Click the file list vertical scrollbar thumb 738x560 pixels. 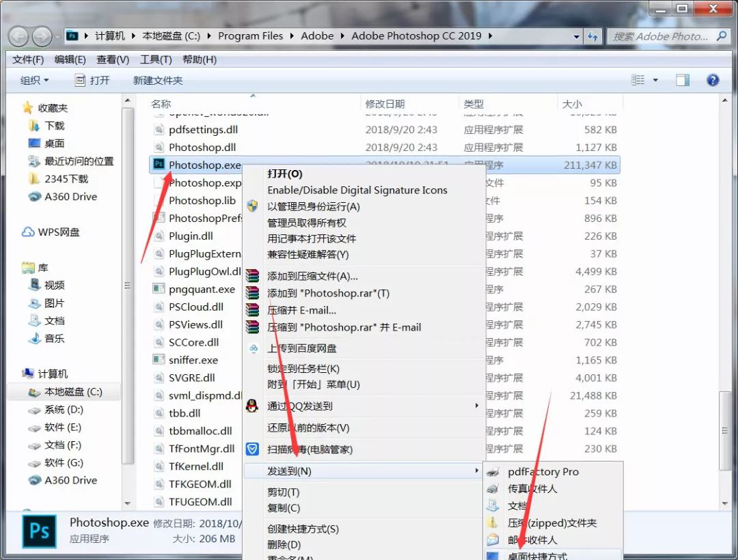(x=724, y=430)
